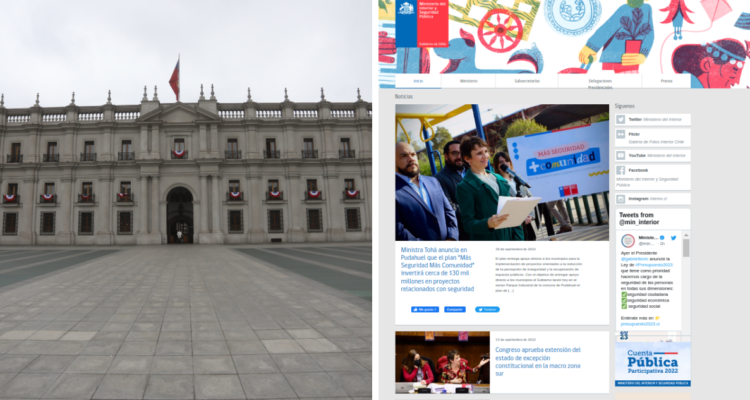This screenshot has width=750, height=400.
Task: Click the Más Seguridad Más Comunidad news photo
Action: point(502,172)
